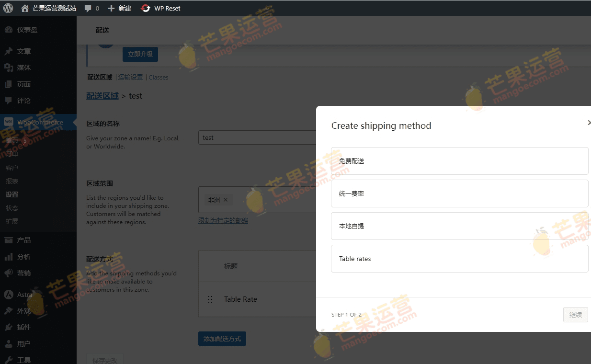Close the Create shipping method dialog
The width and height of the screenshot is (591, 364).
coord(589,123)
